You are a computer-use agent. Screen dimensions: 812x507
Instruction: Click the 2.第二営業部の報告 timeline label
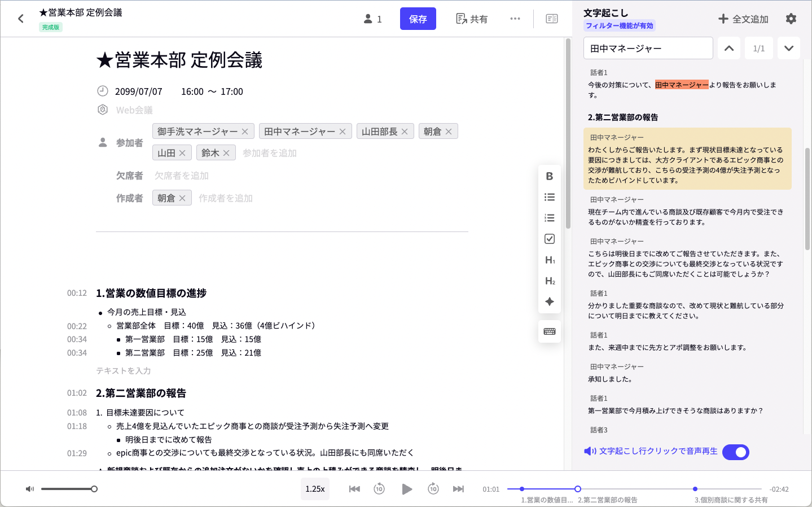[x=608, y=500]
